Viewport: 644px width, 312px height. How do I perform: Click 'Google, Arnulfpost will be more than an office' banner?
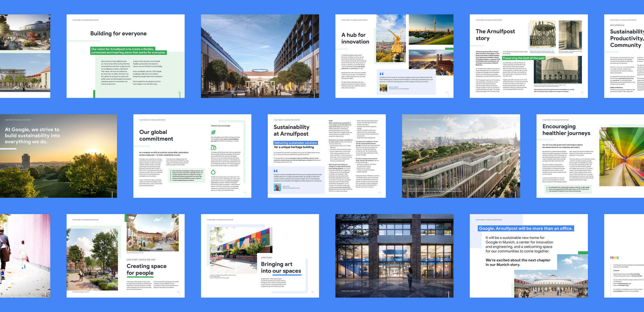(x=526, y=228)
